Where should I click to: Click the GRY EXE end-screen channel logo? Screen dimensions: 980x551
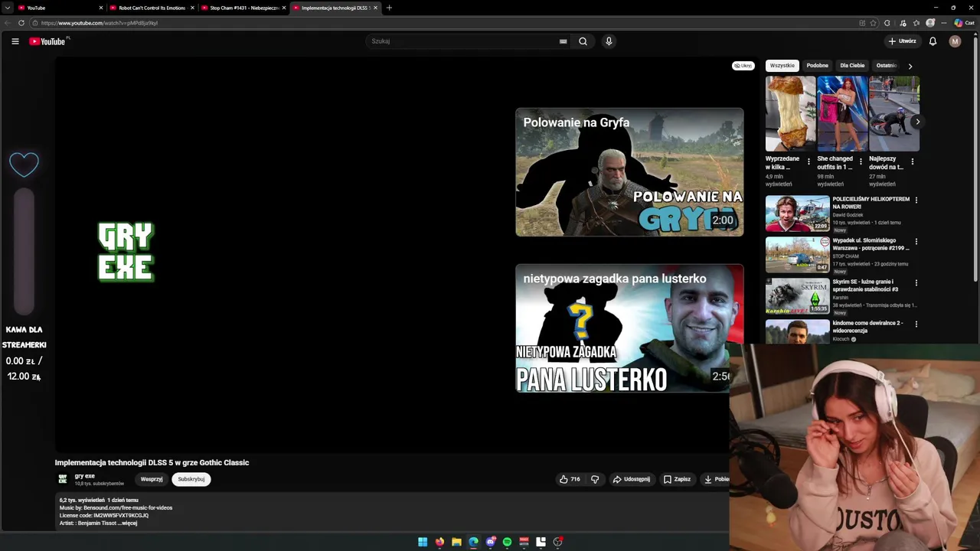coord(126,252)
